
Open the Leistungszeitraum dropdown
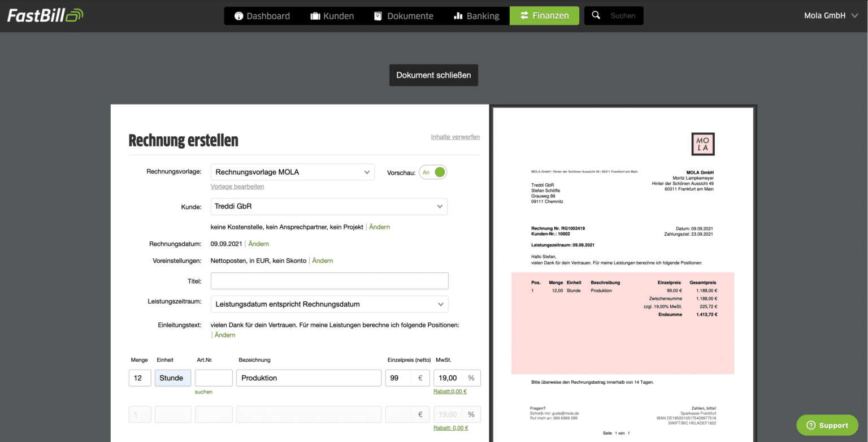click(x=329, y=304)
